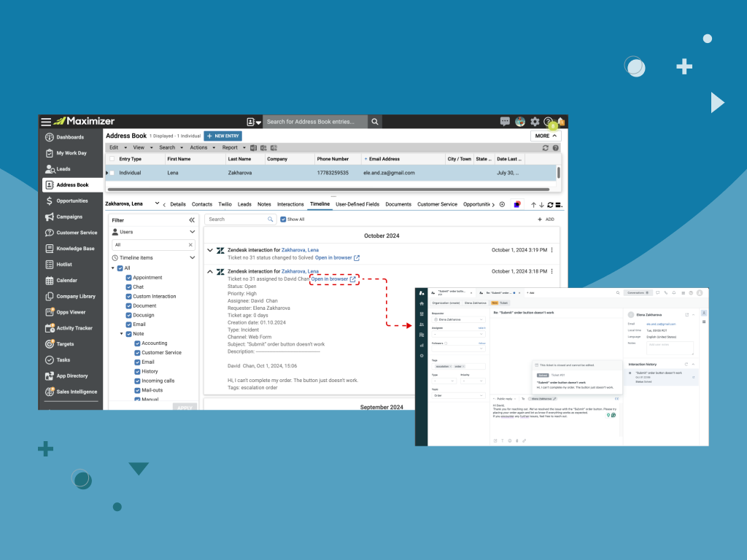
Task: Open the View dropdown menu
Action: 142,147
